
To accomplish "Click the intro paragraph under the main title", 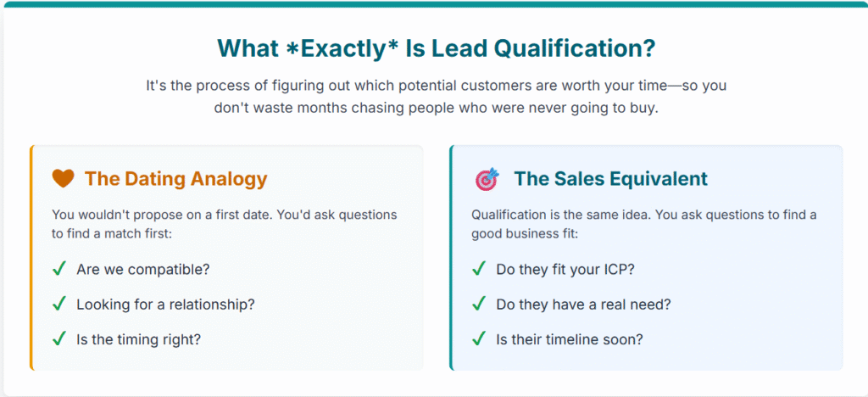I will click(436, 97).
